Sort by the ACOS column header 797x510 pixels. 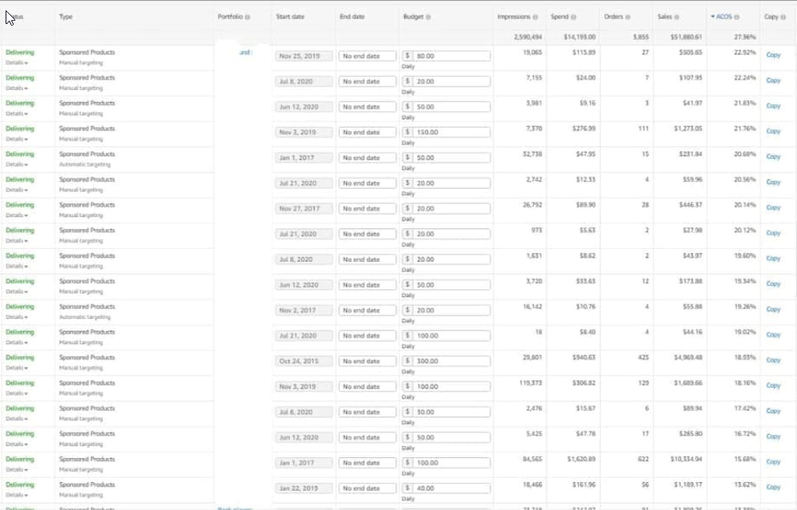pos(724,17)
